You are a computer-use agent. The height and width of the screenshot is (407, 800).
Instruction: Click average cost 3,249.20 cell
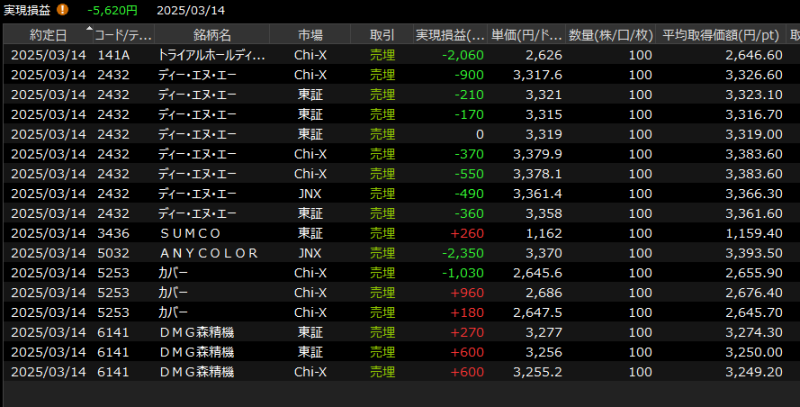click(754, 373)
